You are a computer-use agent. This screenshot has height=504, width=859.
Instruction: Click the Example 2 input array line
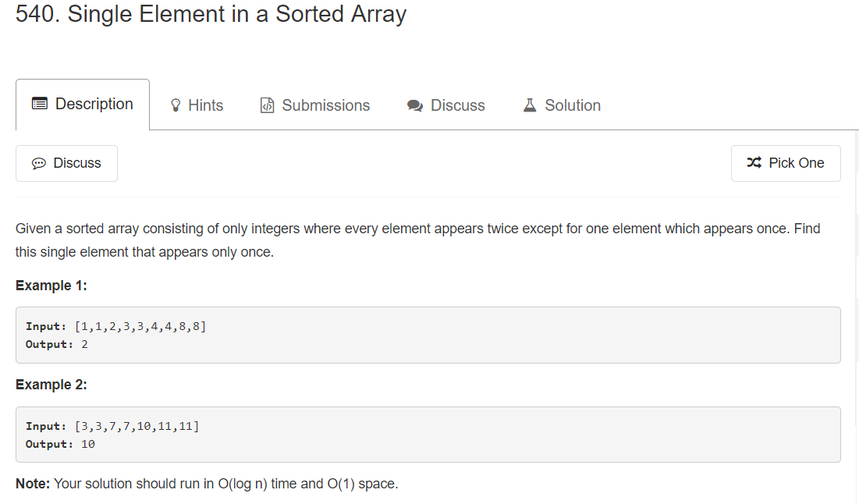112,426
